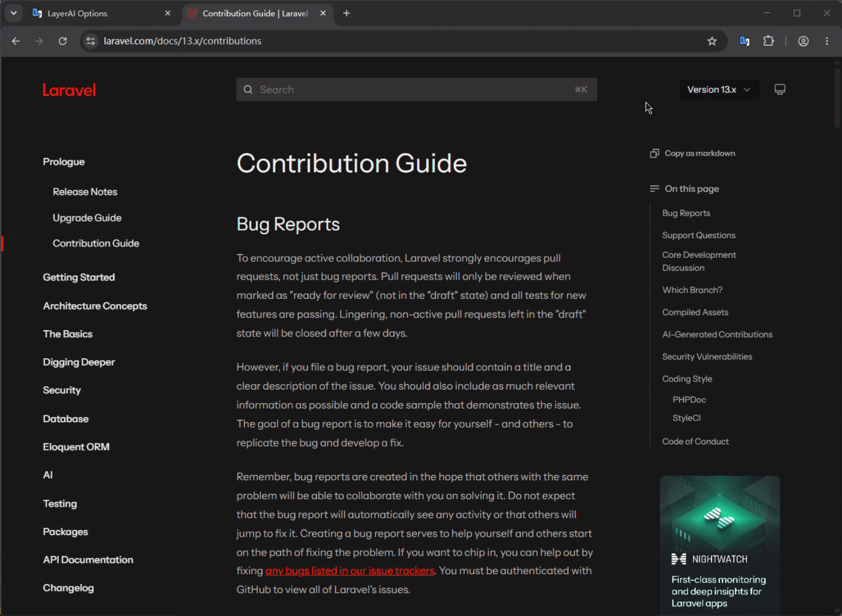
Task: Expand the Digging Deeper section
Action: (79, 362)
